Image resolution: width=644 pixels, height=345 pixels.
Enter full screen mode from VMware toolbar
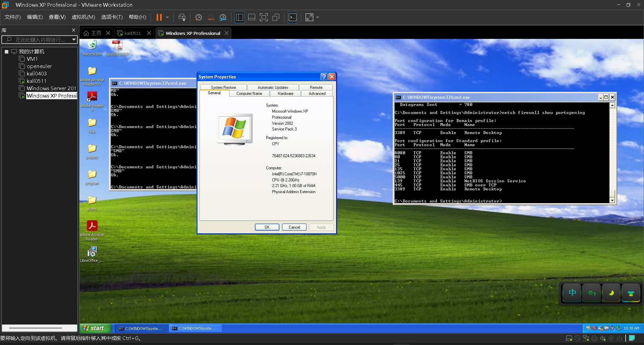pos(264,17)
